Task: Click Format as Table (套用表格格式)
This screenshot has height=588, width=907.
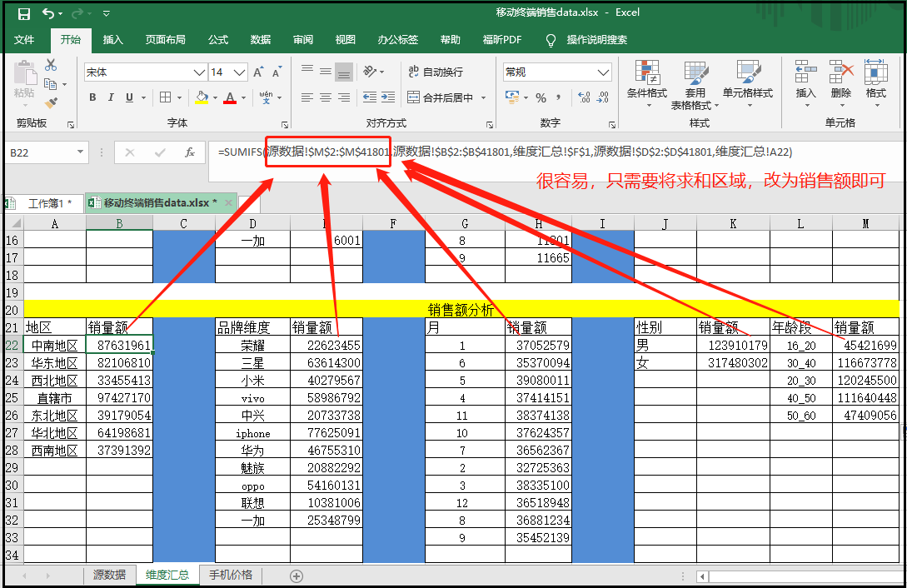Action: (695, 85)
